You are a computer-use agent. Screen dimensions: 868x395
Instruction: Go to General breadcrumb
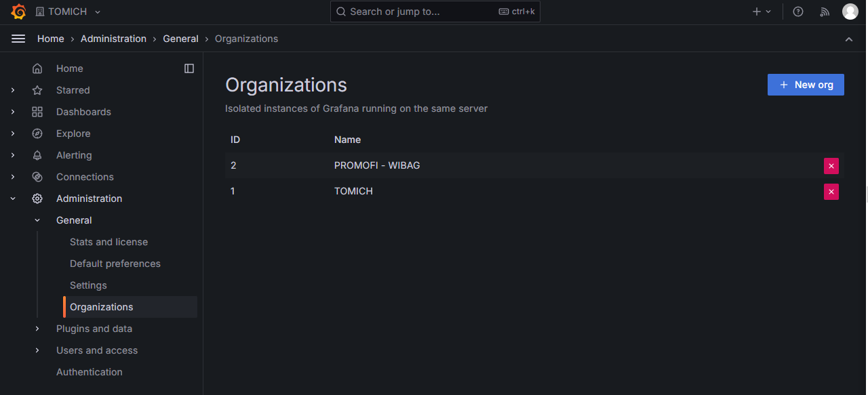click(180, 39)
